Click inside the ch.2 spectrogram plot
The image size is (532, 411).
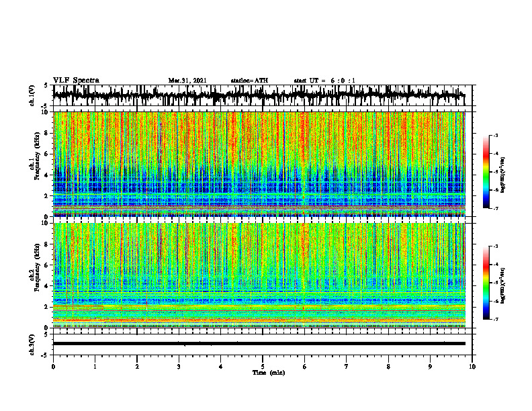coord(259,275)
